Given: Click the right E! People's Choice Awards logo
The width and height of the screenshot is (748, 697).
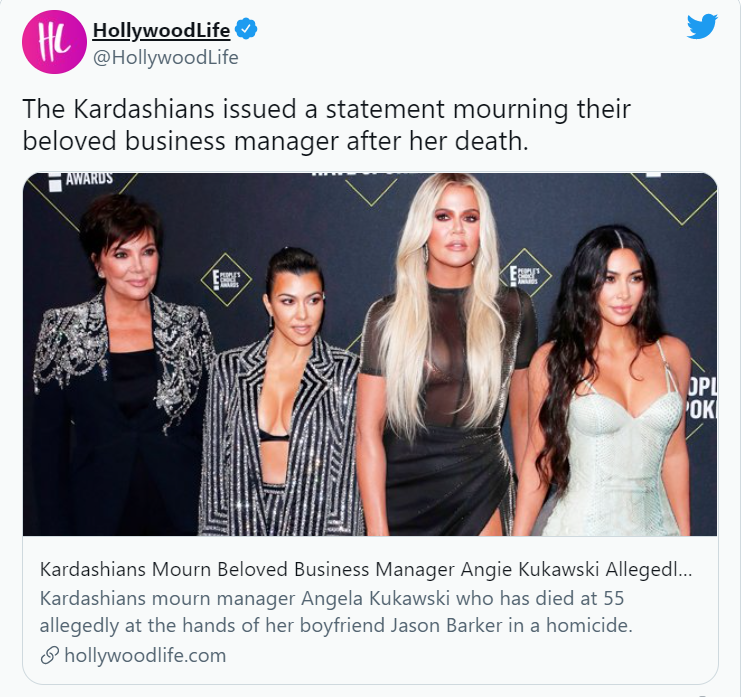Looking at the screenshot, I should [525, 275].
